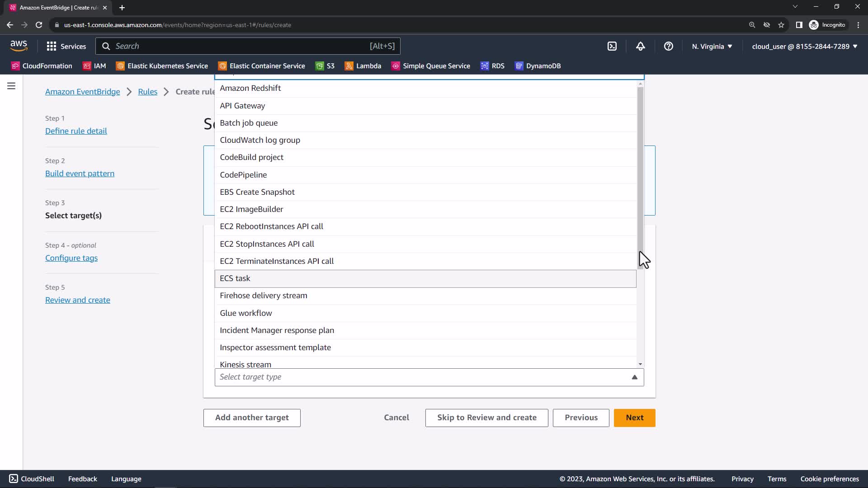Select ECS task from target list
Screen dimensions: 868x488
pyautogui.click(x=425, y=278)
